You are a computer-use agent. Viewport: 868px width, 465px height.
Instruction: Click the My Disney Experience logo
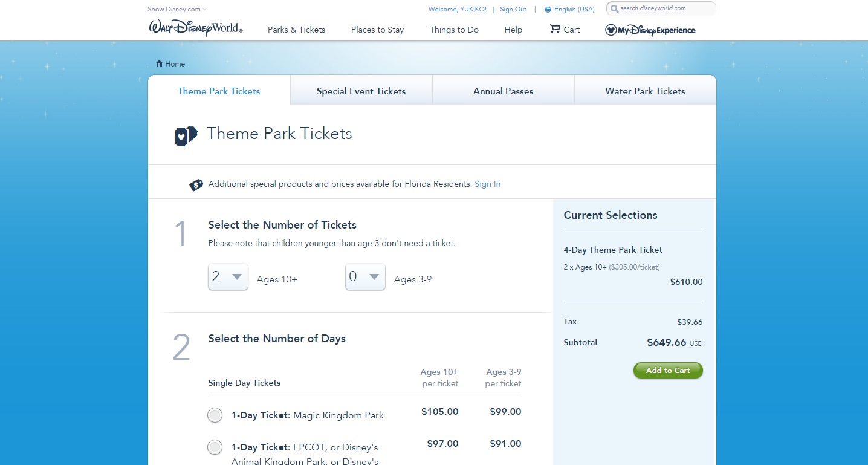pos(650,30)
